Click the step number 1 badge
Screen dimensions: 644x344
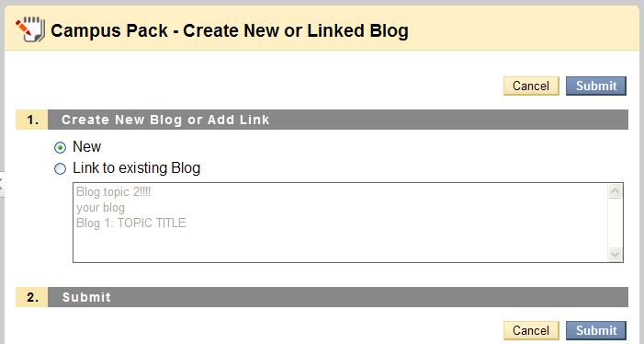point(32,120)
